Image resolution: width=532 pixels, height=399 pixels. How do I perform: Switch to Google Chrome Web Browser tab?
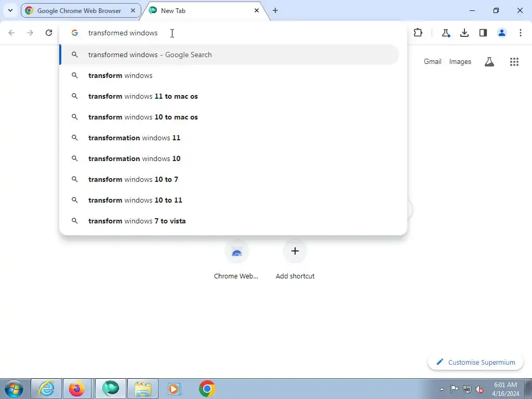pyautogui.click(x=81, y=10)
